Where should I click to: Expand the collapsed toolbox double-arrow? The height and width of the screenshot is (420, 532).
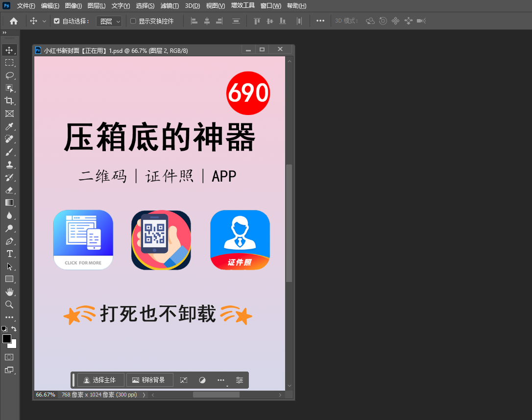click(x=4, y=32)
